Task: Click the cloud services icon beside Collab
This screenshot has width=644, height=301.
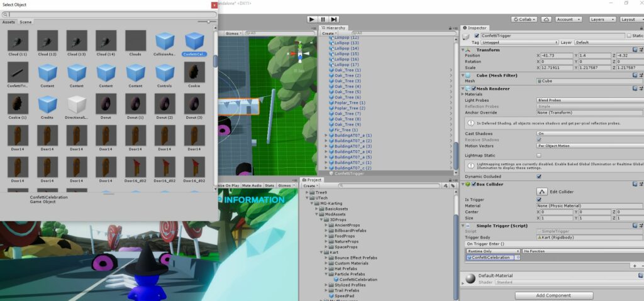Action: pos(546,19)
